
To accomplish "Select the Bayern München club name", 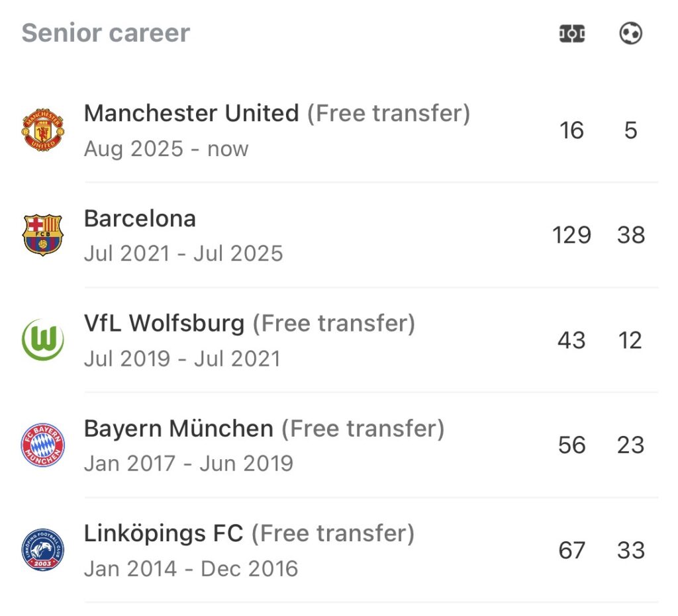I will click(x=179, y=429).
